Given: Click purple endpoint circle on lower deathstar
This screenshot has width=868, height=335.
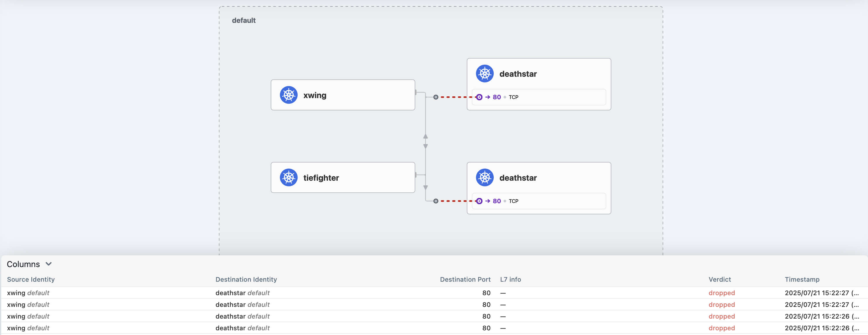Looking at the screenshot, I should [x=479, y=201].
